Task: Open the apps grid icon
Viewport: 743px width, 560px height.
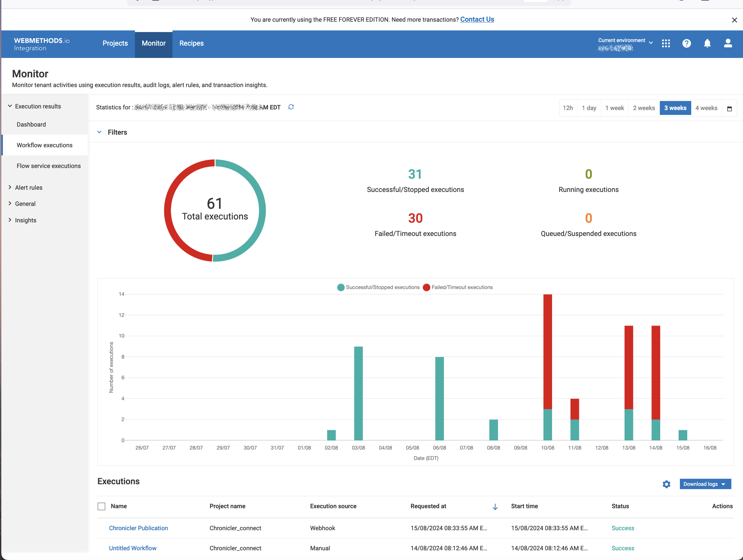Action: coord(666,43)
